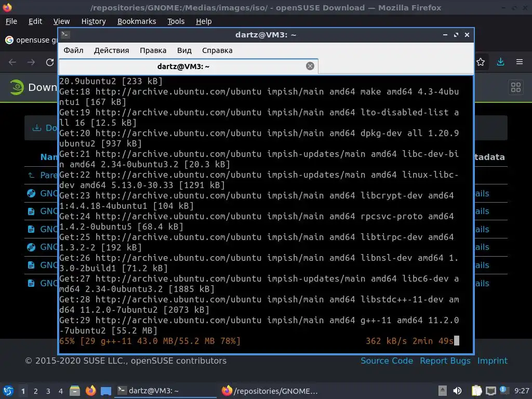Go forward in Firefox
This screenshot has height=399, width=532.
tap(31, 62)
